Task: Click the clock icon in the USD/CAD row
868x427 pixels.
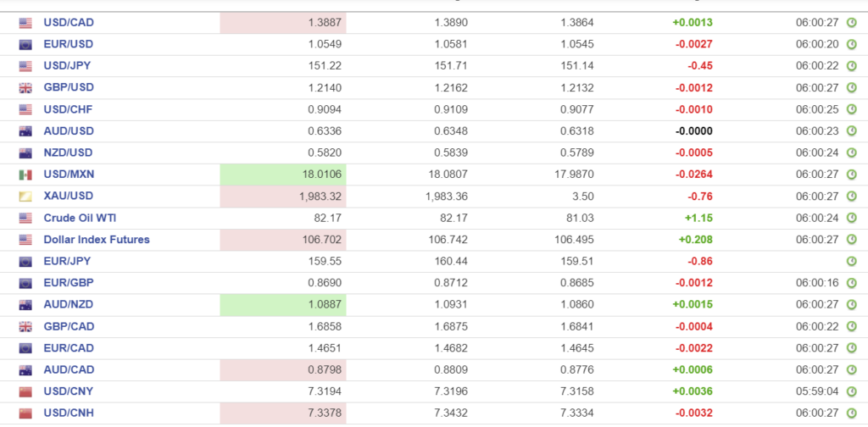Action: click(x=851, y=23)
